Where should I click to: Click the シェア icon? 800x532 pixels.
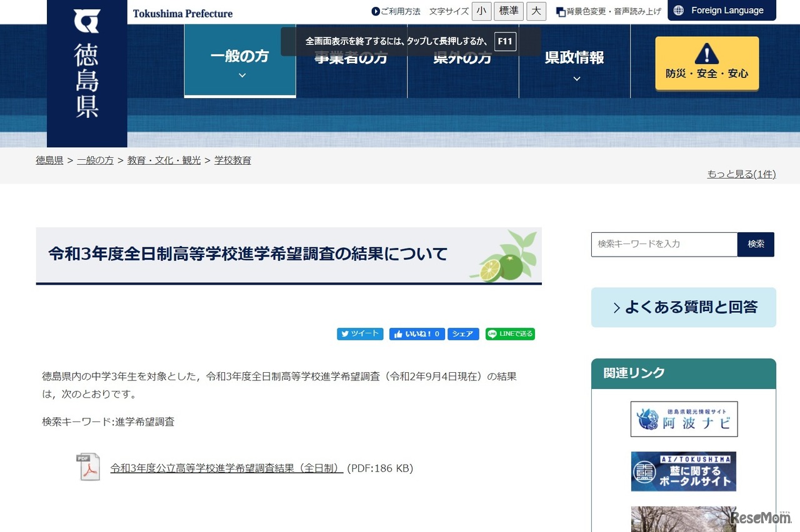click(x=462, y=334)
